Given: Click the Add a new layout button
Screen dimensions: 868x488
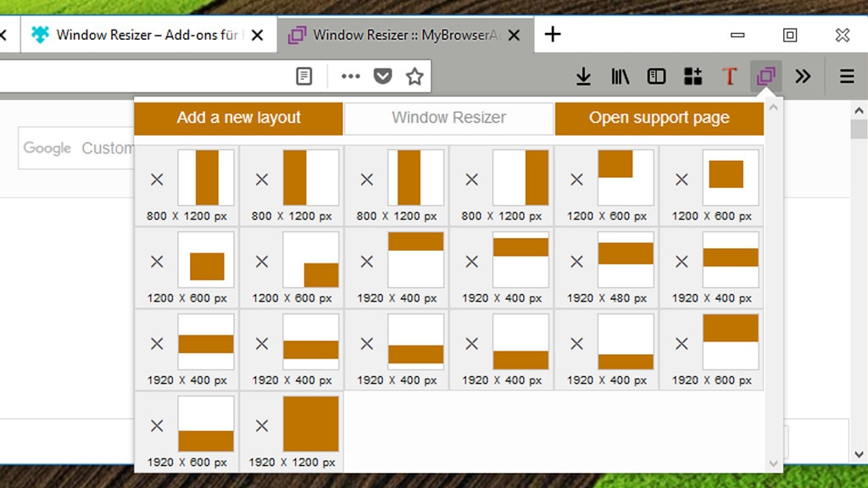Looking at the screenshot, I should click(238, 119).
